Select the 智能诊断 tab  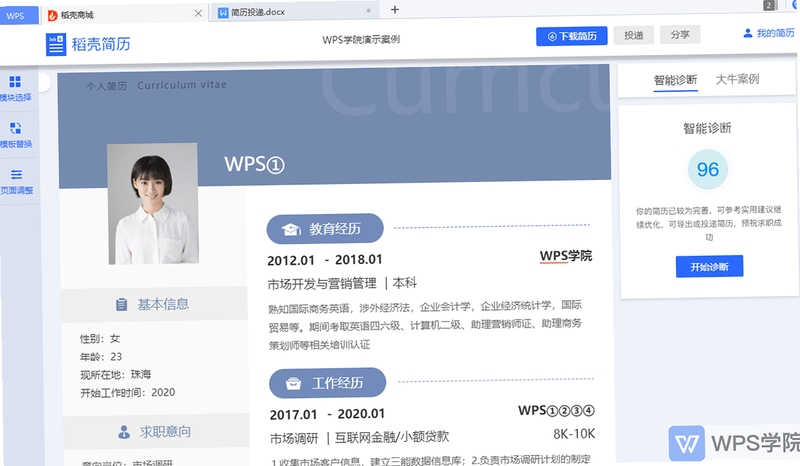point(676,80)
